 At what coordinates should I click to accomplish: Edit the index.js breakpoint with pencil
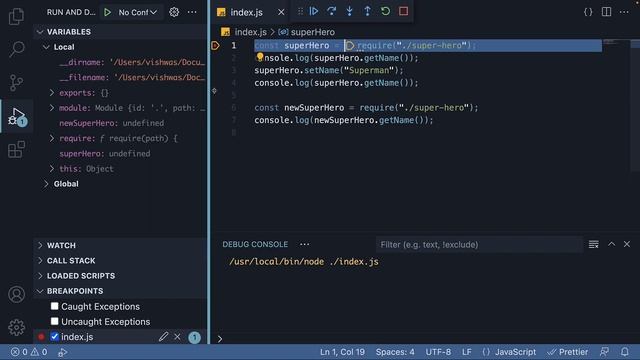pos(164,337)
